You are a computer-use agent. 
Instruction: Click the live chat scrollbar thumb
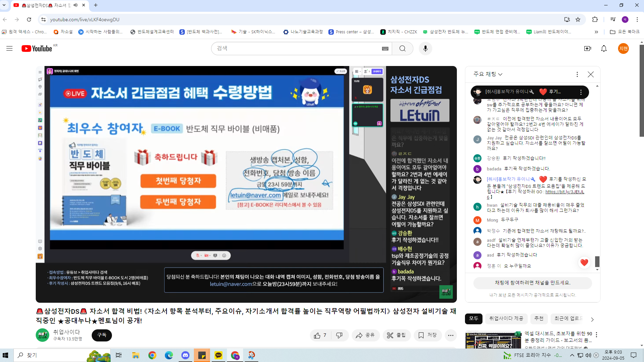(x=597, y=261)
